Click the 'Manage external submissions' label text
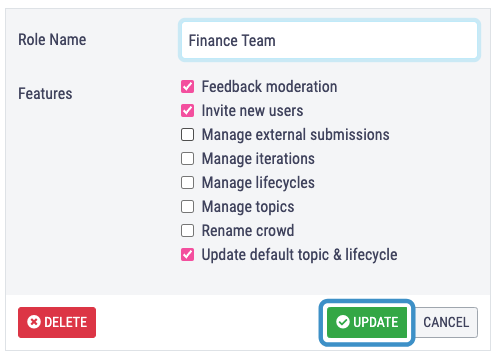 [x=296, y=135]
